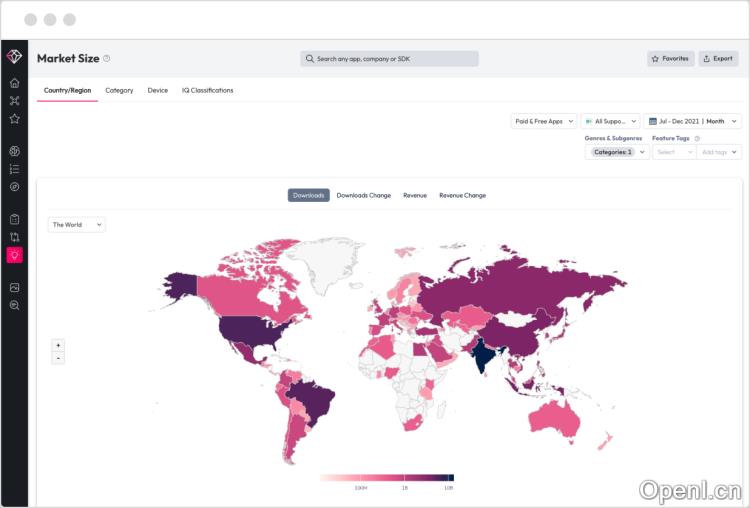This screenshot has width=750, height=508.
Task: Click the United States on the map
Action: pos(249,331)
